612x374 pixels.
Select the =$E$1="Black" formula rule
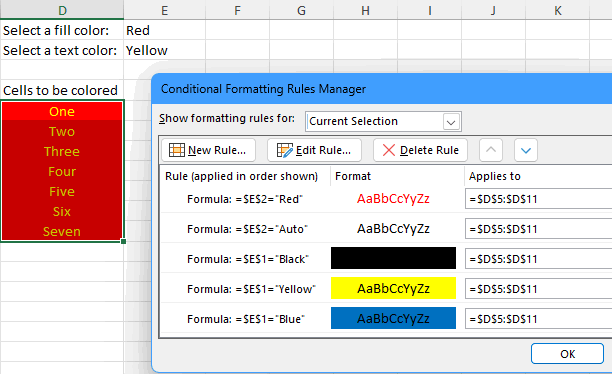click(248, 259)
